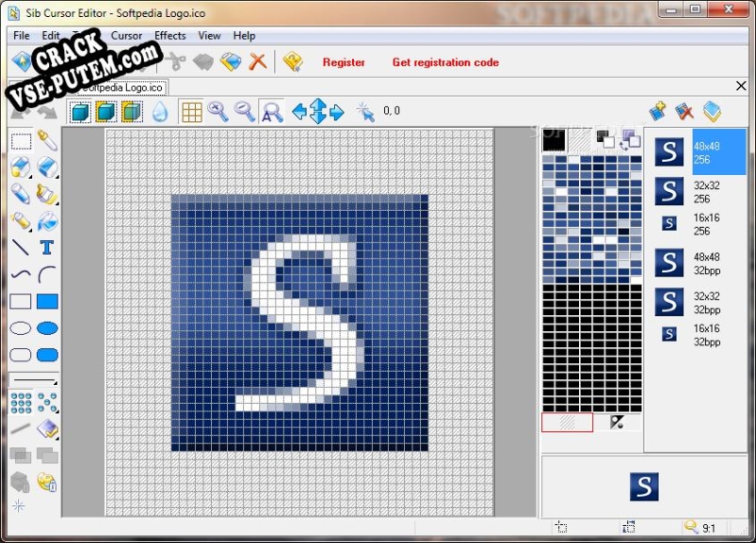Click the zoom in magnifier
756x543 pixels.
click(x=217, y=112)
